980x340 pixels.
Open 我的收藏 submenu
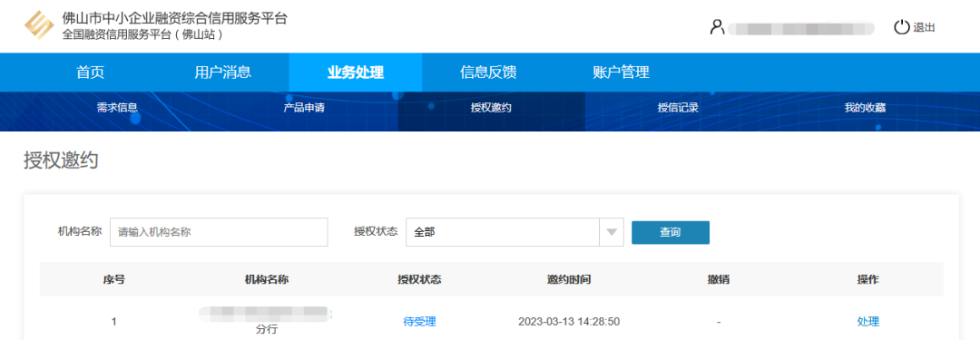pos(865,108)
